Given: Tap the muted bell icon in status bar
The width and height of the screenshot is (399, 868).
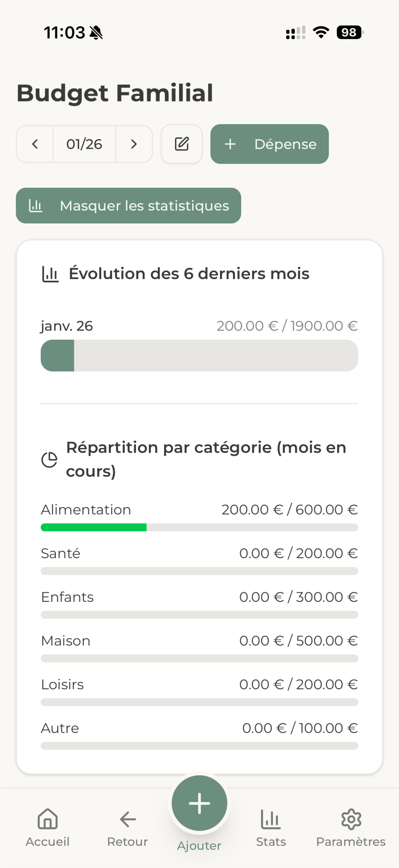Looking at the screenshot, I should (96, 33).
